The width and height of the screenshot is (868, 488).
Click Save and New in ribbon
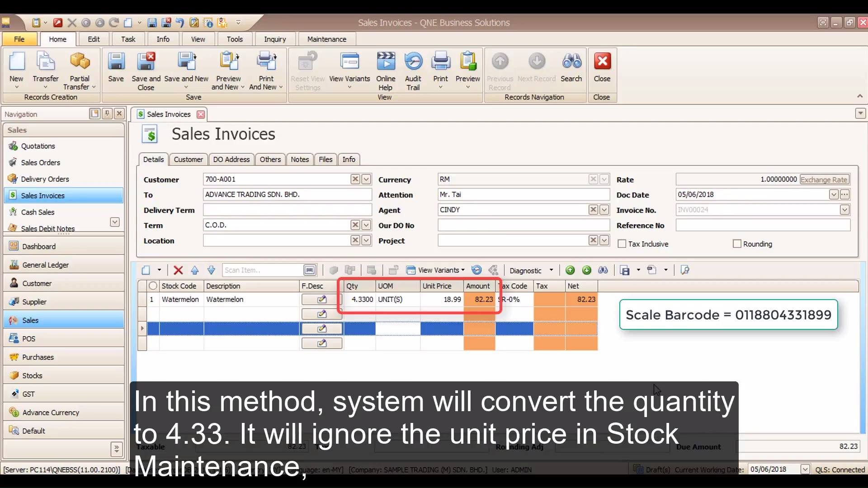point(186,61)
